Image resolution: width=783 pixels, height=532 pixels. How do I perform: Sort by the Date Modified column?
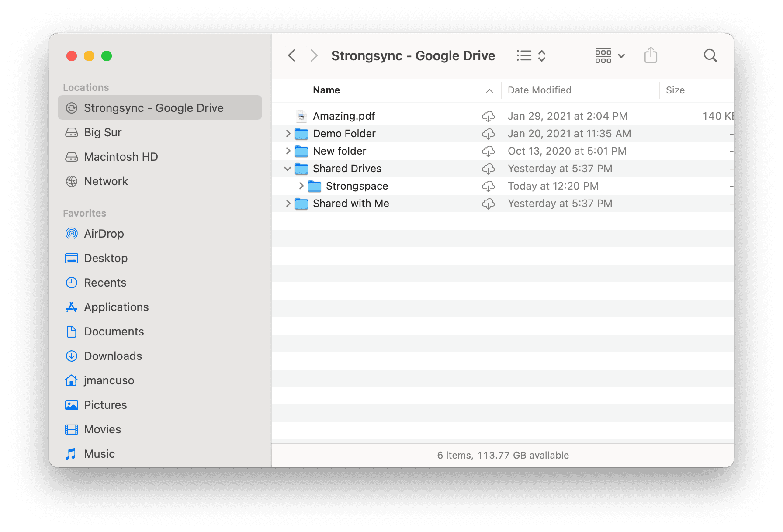click(x=540, y=90)
